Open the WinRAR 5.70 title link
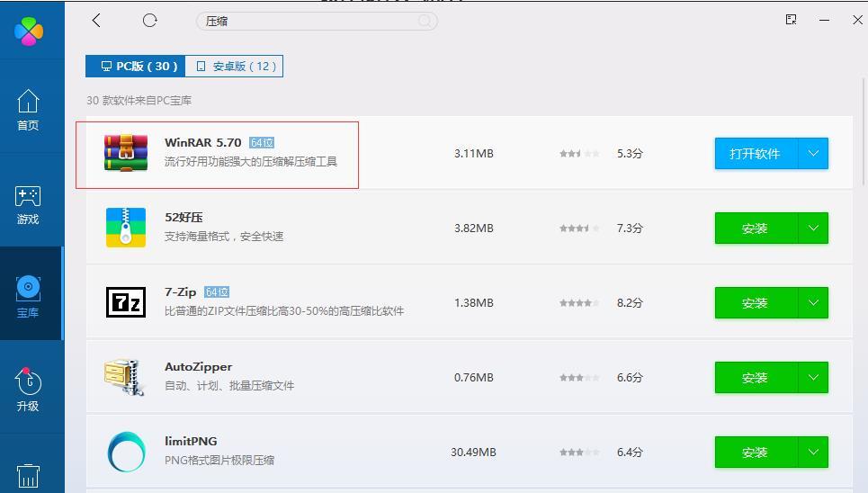This screenshot has height=493, width=868. click(x=203, y=142)
